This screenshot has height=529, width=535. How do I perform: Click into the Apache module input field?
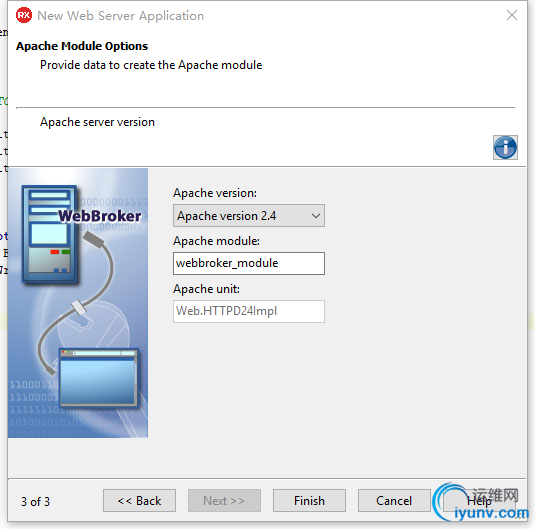(x=249, y=263)
